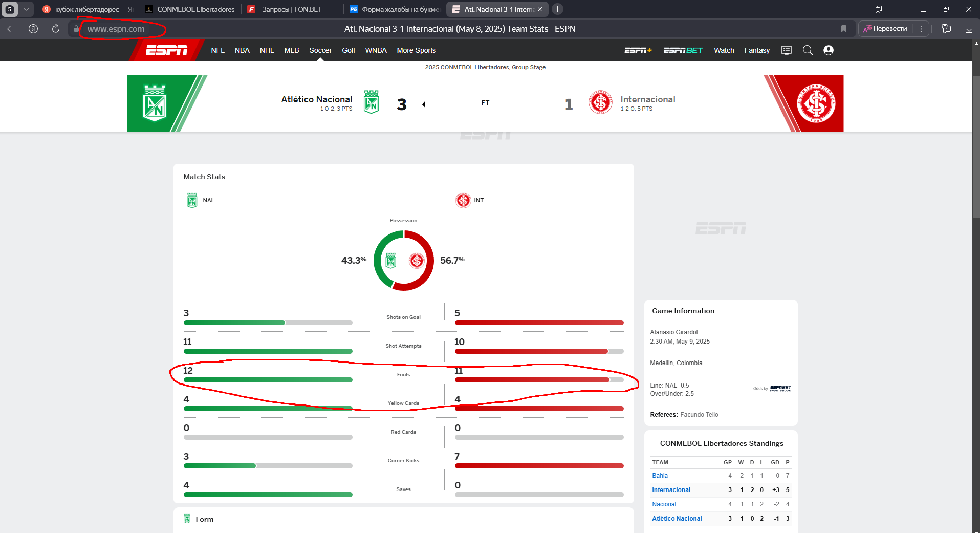980x533 pixels.
Task: Expand the tab list dropdown arrow
Action: pos(26,9)
